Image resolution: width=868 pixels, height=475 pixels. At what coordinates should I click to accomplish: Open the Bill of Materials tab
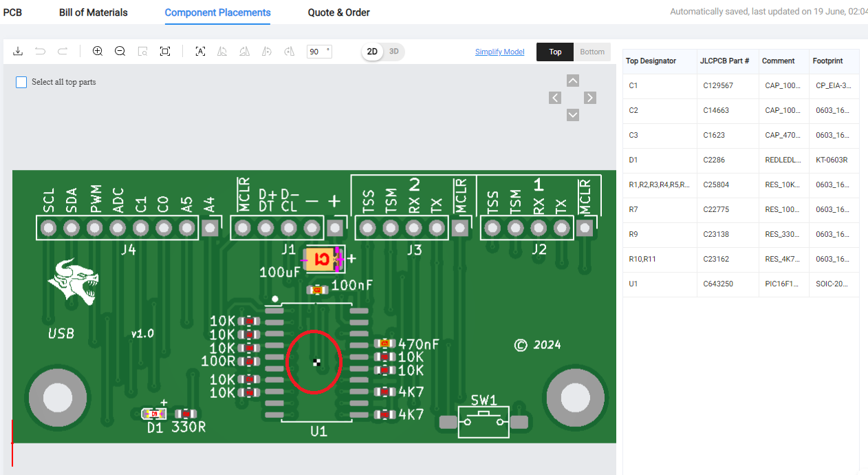pos(94,12)
